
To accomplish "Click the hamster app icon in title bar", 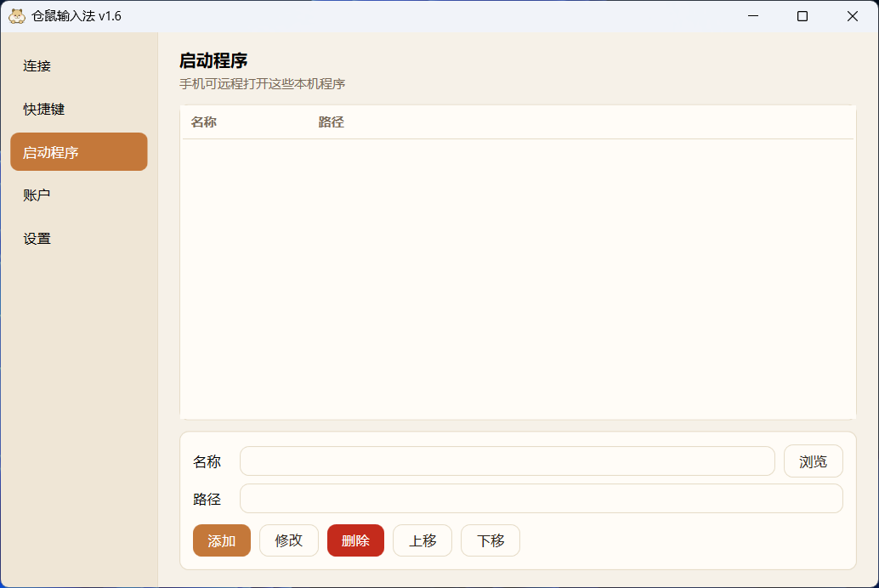I will click(x=17, y=16).
